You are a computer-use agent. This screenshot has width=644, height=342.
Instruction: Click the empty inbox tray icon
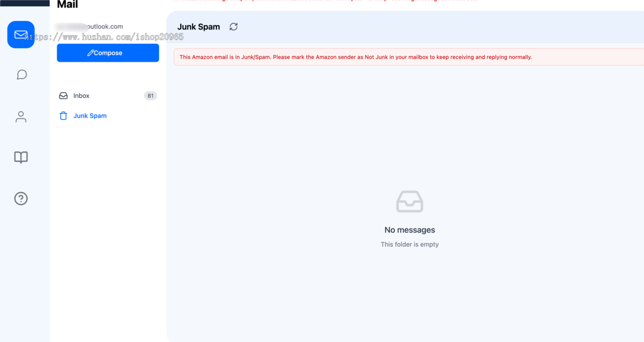click(x=410, y=202)
